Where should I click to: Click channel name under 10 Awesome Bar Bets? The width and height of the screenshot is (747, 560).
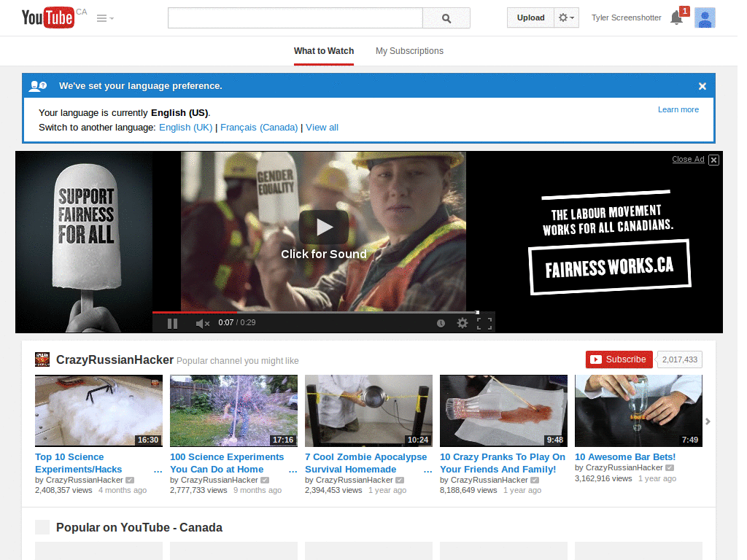(x=624, y=468)
